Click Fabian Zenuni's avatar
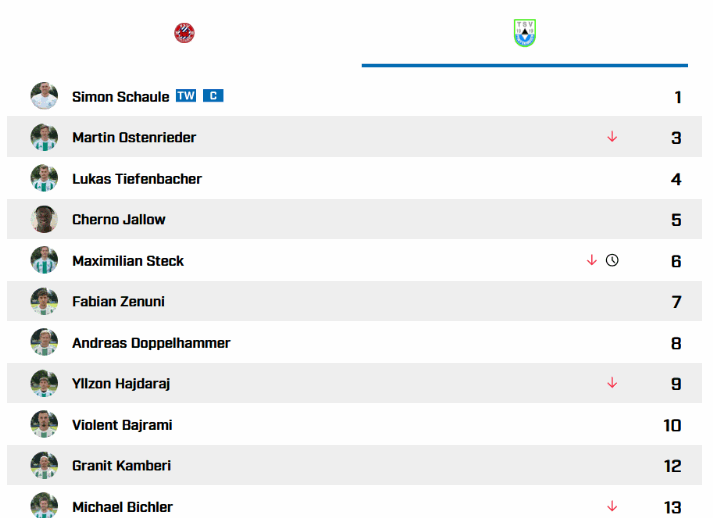Image resolution: width=713 pixels, height=518 pixels. pos(44,301)
